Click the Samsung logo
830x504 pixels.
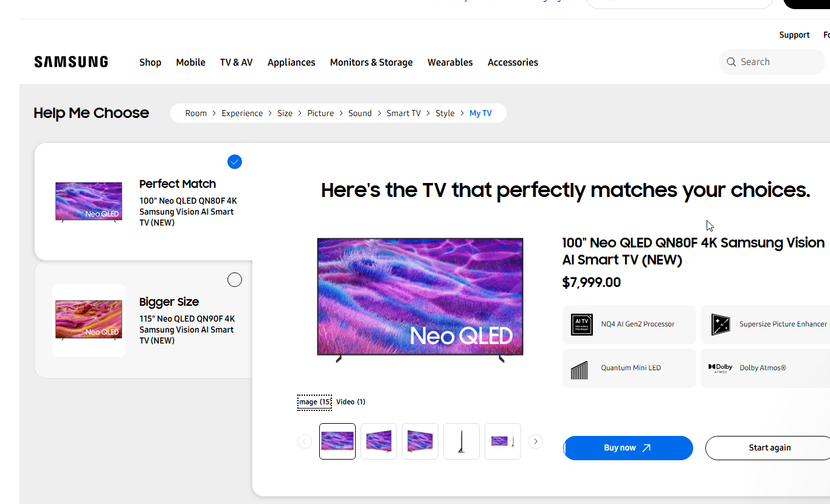(71, 62)
